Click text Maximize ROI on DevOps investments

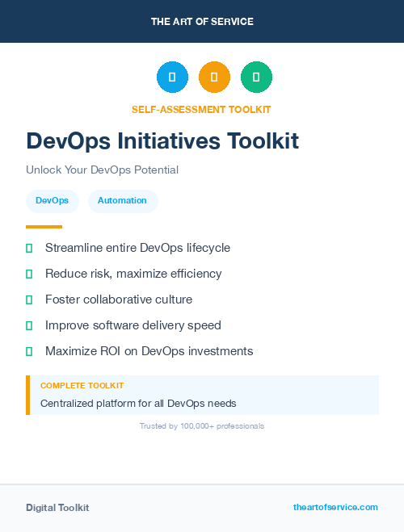tap(149, 351)
